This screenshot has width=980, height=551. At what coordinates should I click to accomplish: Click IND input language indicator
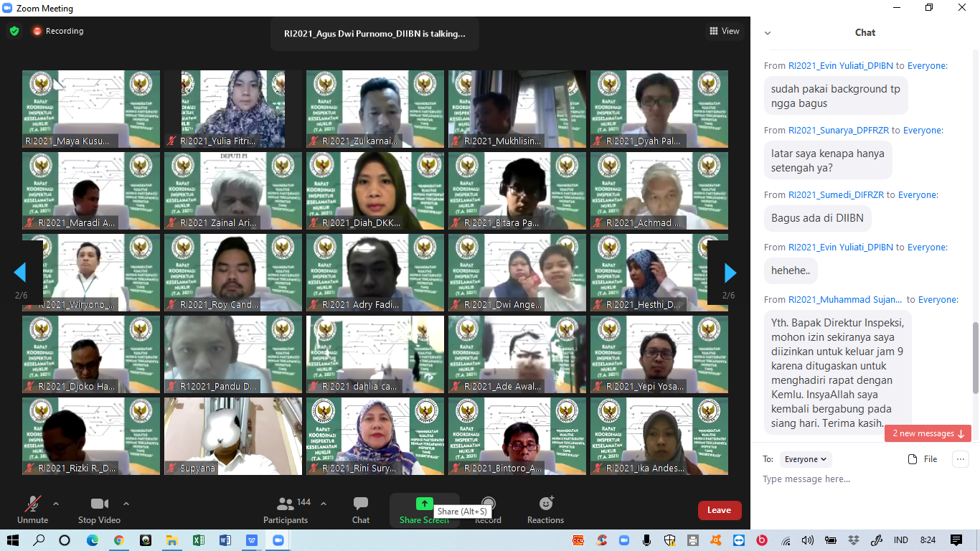901,540
